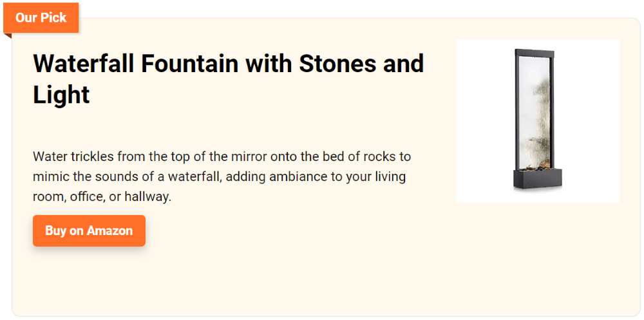Click the folded corner beneath the Our Pick ribbon

pos(8,35)
